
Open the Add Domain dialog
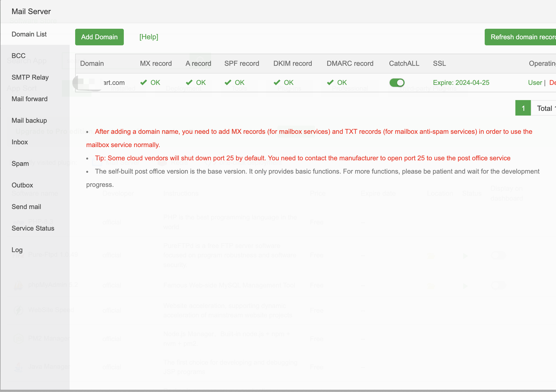(99, 37)
